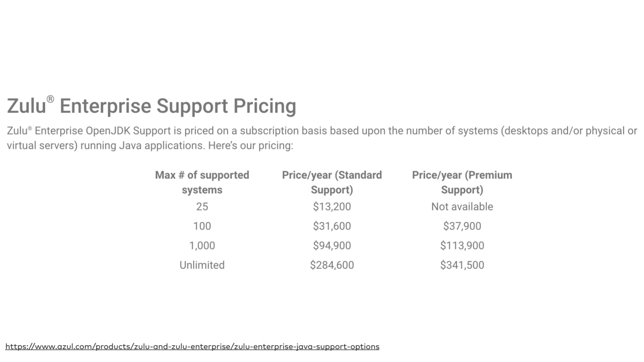The width and height of the screenshot is (644, 362).
Task: Select the 100 systems cell
Action: (202, 226)
